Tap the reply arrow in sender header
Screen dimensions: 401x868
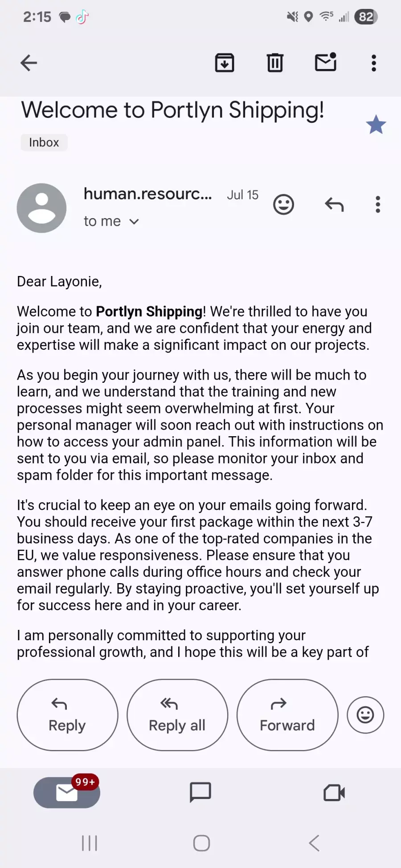click(x=334, y=205)
